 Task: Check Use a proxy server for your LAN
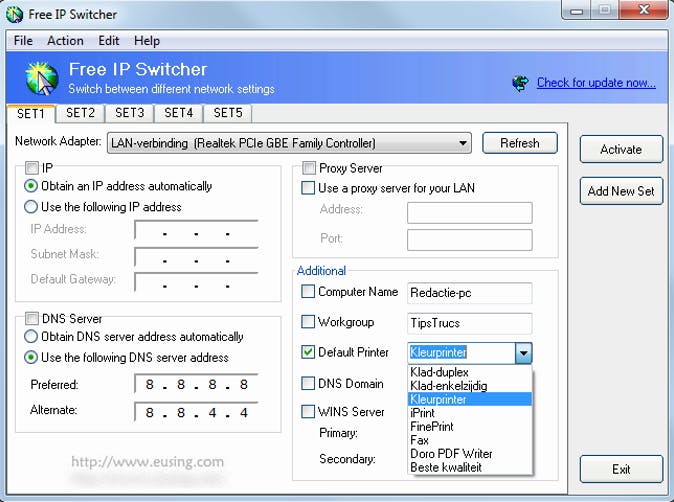pyautogui.click(x=308, y=188)
